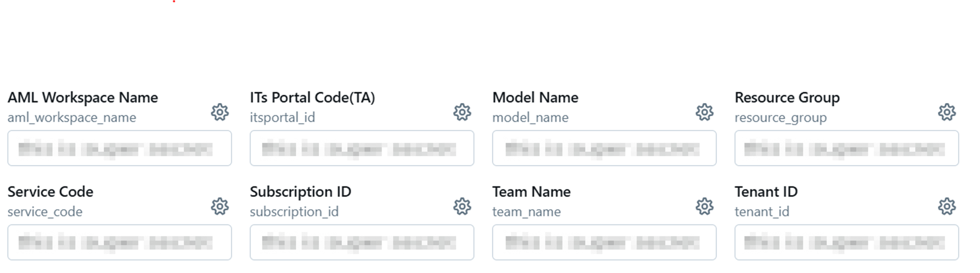Open settings gear for AML Workspace Name
The height and width of the screenshot is (273, 980).
[x=220, y=112]
